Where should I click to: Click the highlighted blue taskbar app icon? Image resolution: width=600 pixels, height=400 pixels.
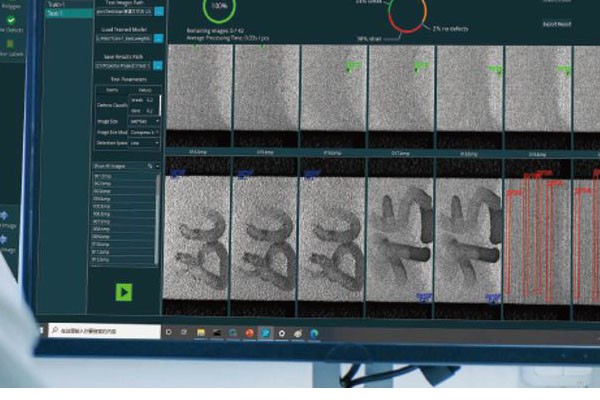point(265,333)
